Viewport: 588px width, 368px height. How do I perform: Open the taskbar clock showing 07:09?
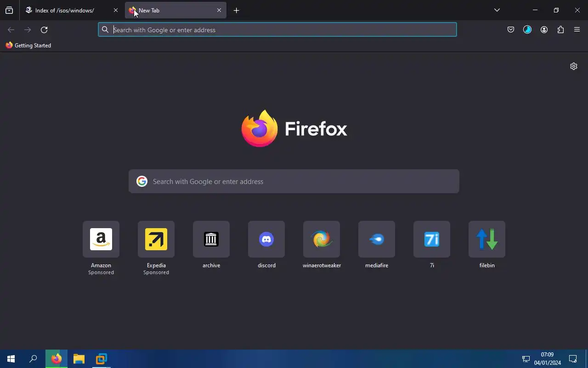[547, 359]
